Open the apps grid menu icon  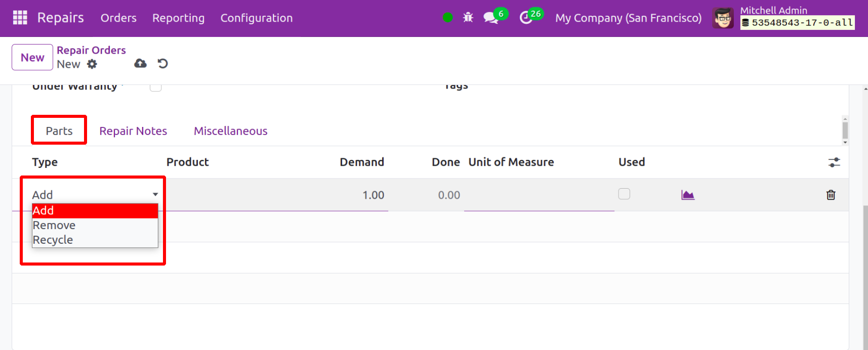(20, 18)
